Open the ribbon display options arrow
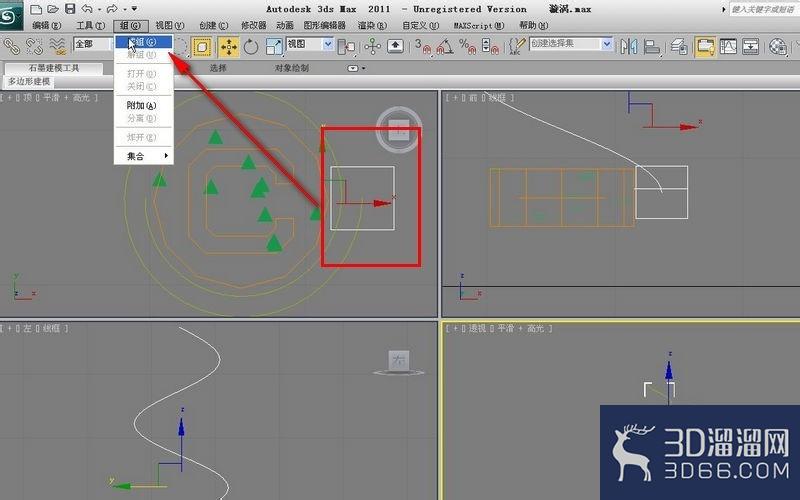Viewport: 800px width, 500px height. (363, 68)
